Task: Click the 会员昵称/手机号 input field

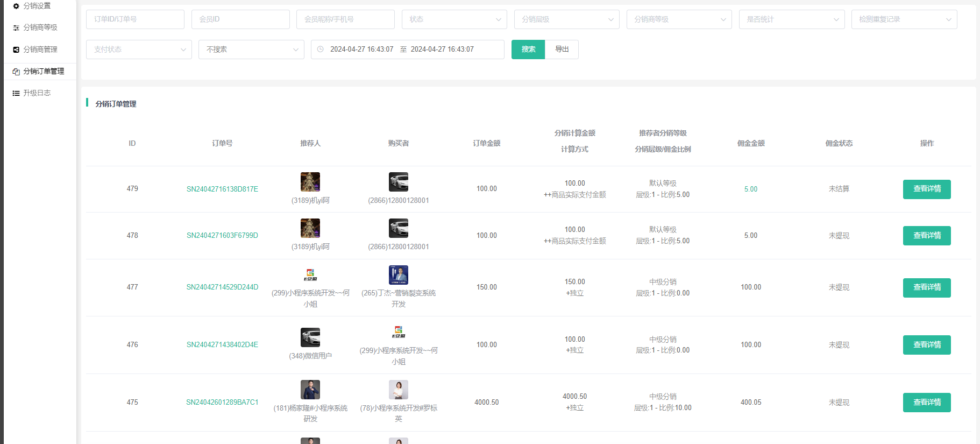Action: (345, 19)
